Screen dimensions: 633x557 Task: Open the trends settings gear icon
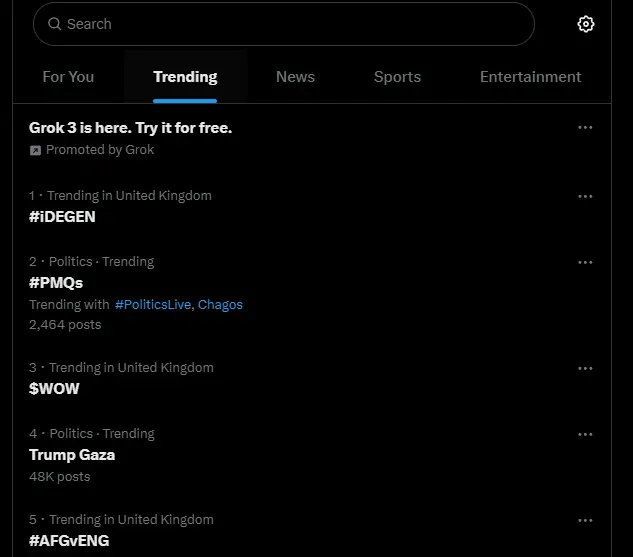pyautogui.click(x=586, y=24)
